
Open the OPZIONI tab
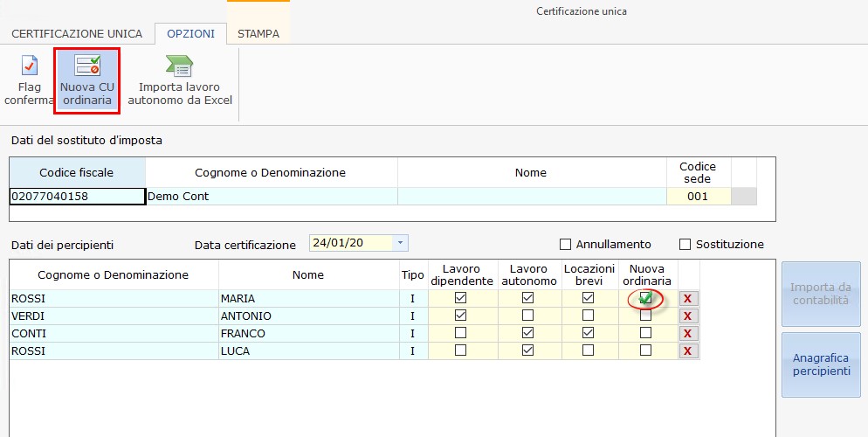pyautogui.click(x=190, y=34)
